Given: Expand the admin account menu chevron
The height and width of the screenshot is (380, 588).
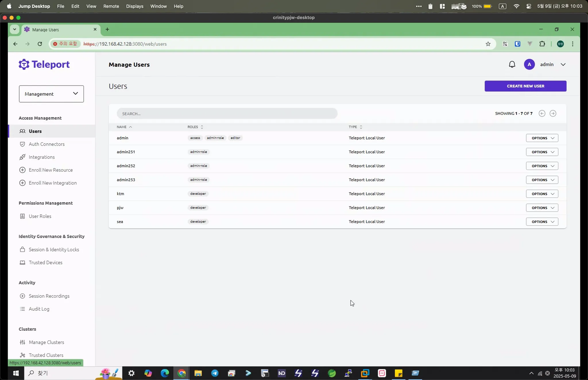Looking at the screenshot, I should pyautogui.click(x=563, y=64).
